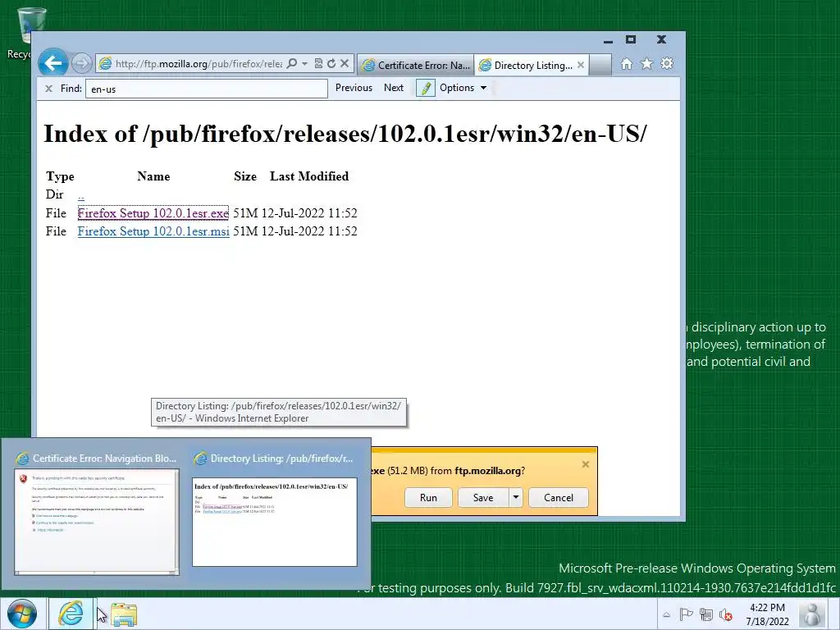Screen dimensions: 840x630
Task: Focus the address bar showing the ftp.mozilla.org URL
Action: click(x=199, y=64)
